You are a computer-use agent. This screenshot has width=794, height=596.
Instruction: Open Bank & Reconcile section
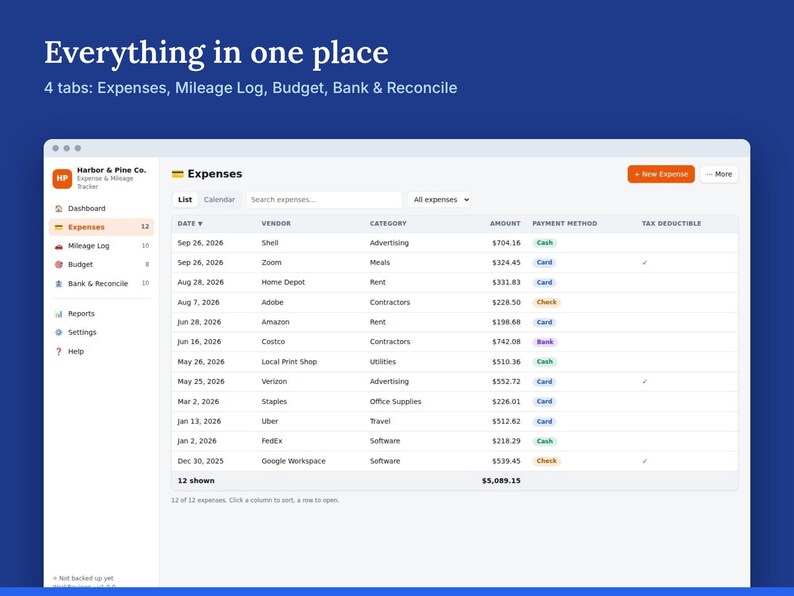101,284
